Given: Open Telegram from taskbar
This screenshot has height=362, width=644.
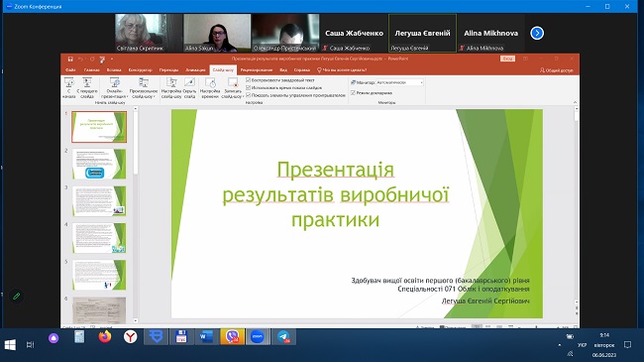Looking at the screenshot, I should click(283, 337).
